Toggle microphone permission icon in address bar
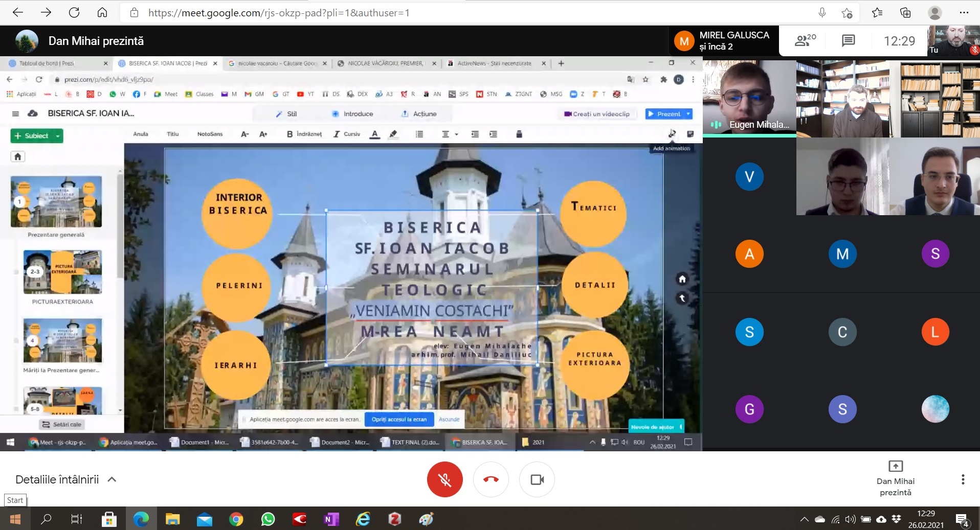Image resolution: width=980 pixels, height=530 pixels. point(822,13)
